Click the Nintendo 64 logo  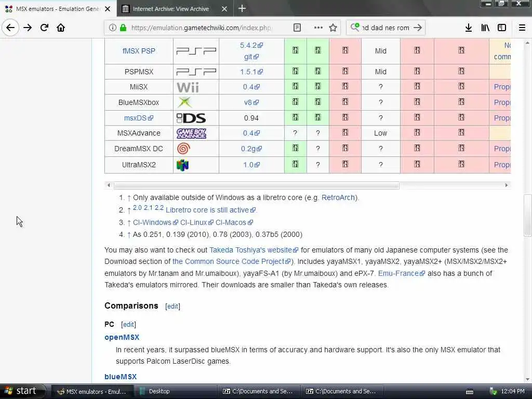[x=182, y=165]
